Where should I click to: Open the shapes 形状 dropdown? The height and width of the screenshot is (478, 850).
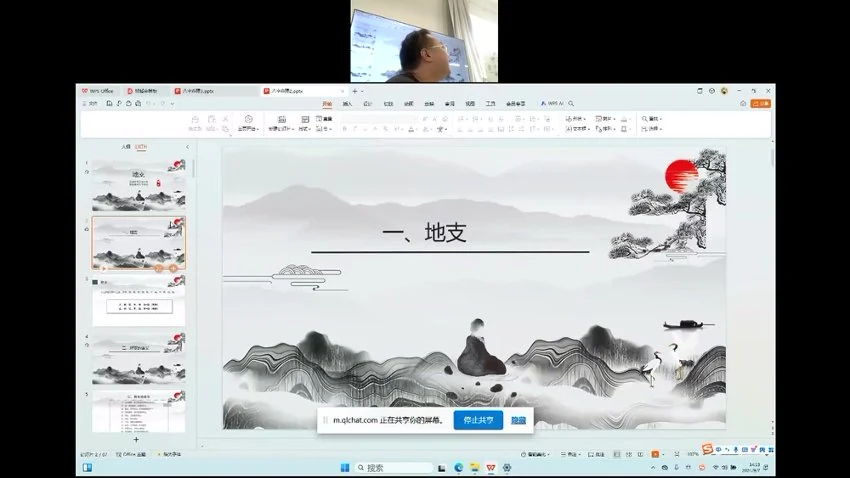[x=576, y=119]
